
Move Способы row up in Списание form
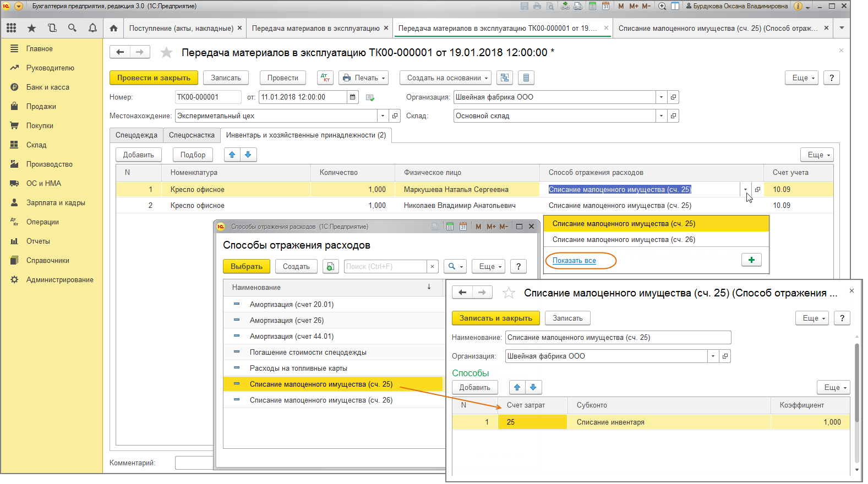point(517,387)
